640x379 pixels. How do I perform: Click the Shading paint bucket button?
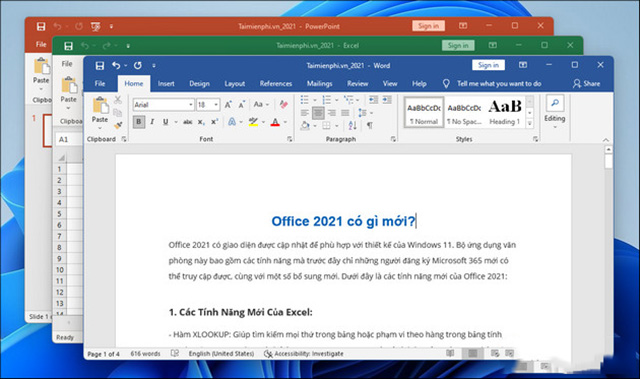(304, 126)
